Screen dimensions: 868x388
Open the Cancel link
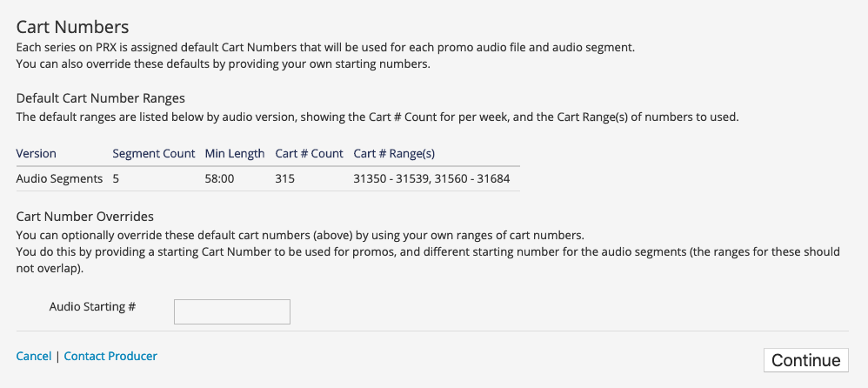34,357
